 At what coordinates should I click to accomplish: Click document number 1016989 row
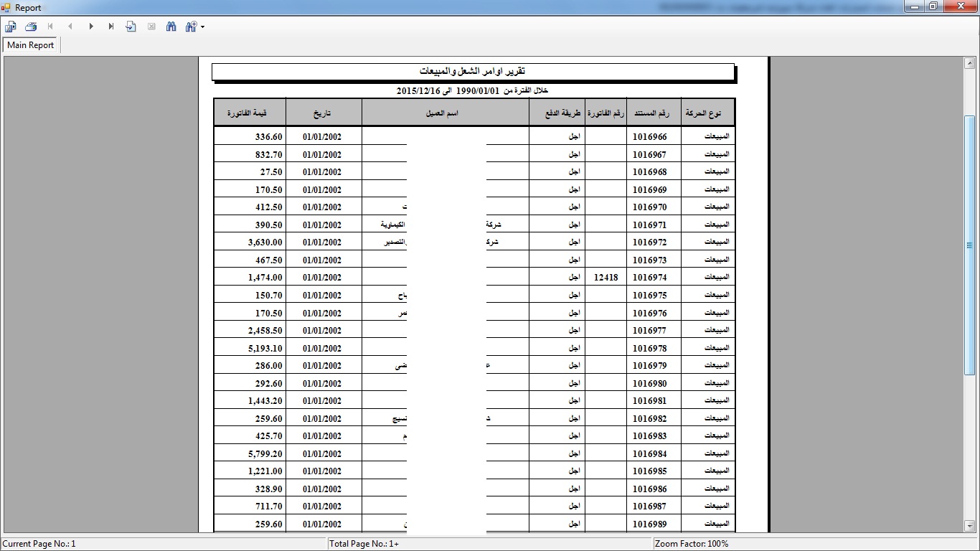pos(649,524)
